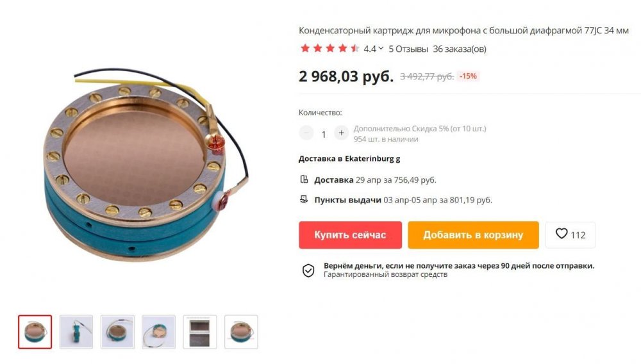
Task: Click the pickup points icon
Action: [x=304, y=199]
